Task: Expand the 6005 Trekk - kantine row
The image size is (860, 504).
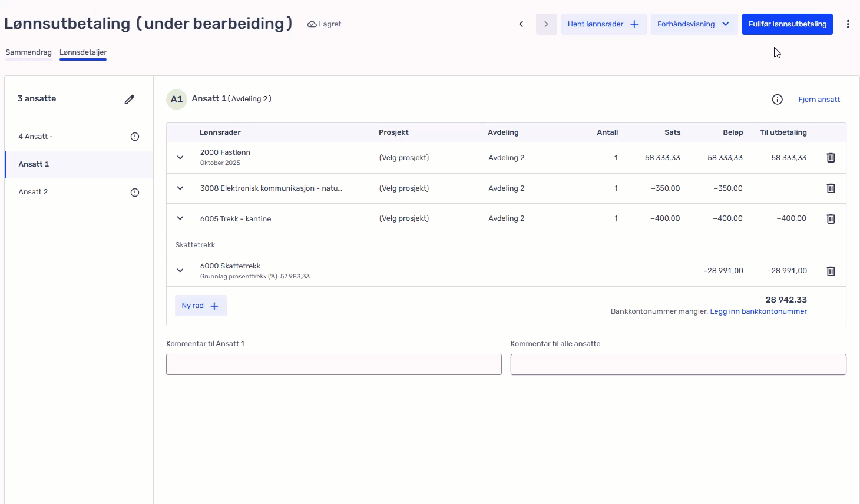Action: click(x=180, y=218)
